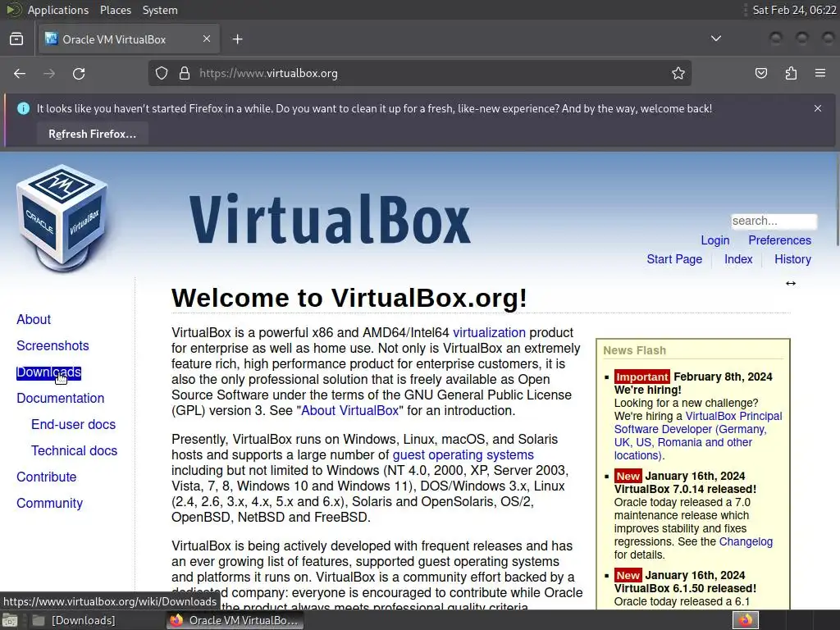Viewport: 840px width, 630px height.
Task: Open the Places menu in top panel
Action: [x=115, y=10]
